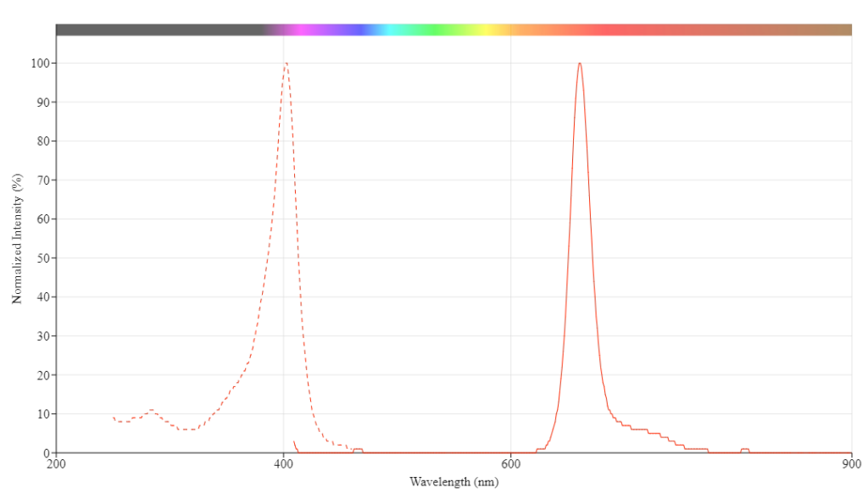Image resolution: width=868 pixels, height=493 pixels.
Task: Click the x-axis tick label '900'
Action: (x=851, y=464)
